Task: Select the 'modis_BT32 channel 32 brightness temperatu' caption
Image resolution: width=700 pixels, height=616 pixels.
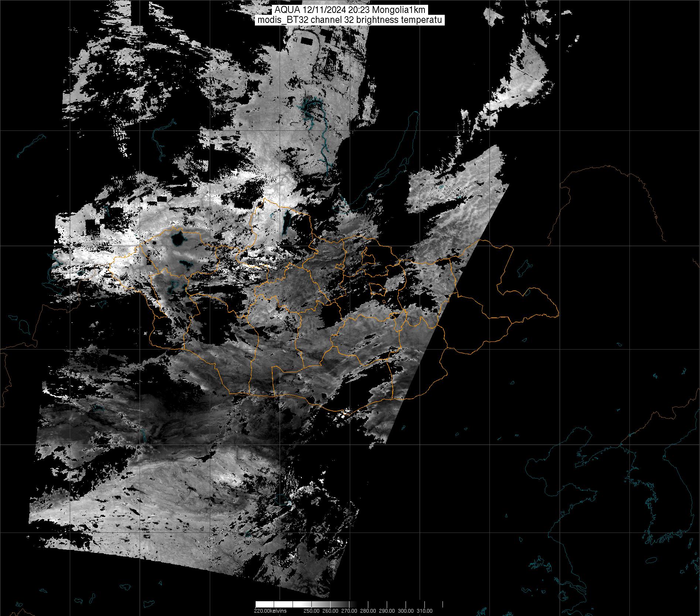Action: [350, 20]
